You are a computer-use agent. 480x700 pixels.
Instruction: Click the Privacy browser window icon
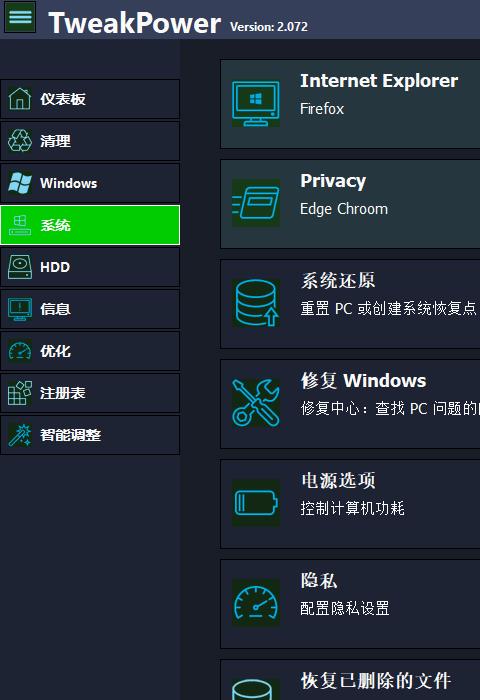pos(256,203)
